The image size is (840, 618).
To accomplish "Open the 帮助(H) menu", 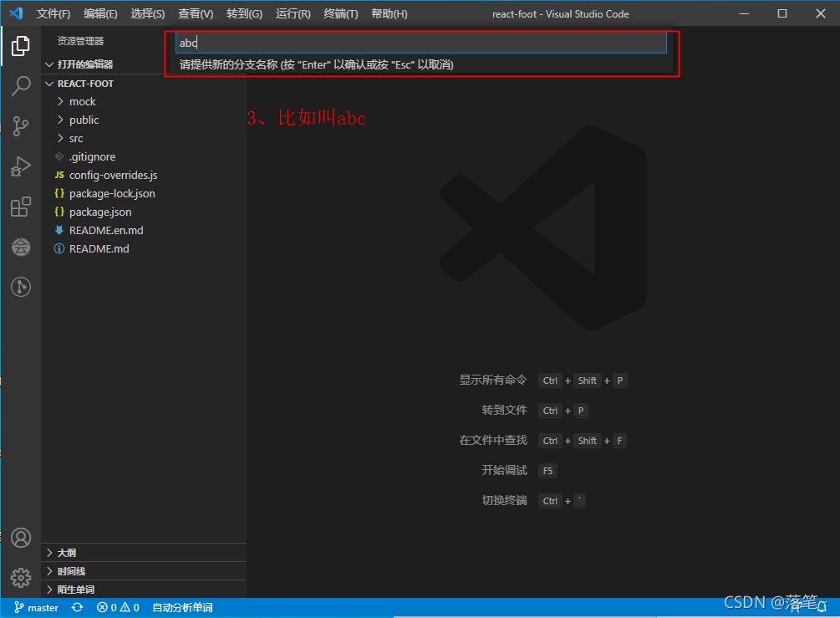I will (389, 14).
